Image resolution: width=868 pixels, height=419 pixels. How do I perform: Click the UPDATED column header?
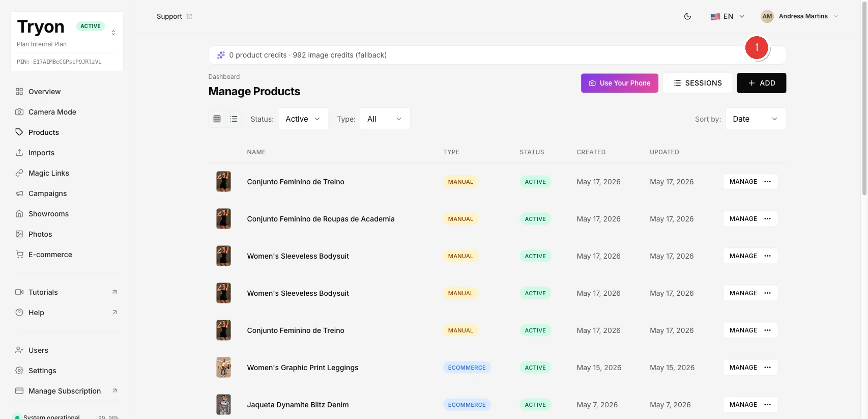[x=664, y=152]
